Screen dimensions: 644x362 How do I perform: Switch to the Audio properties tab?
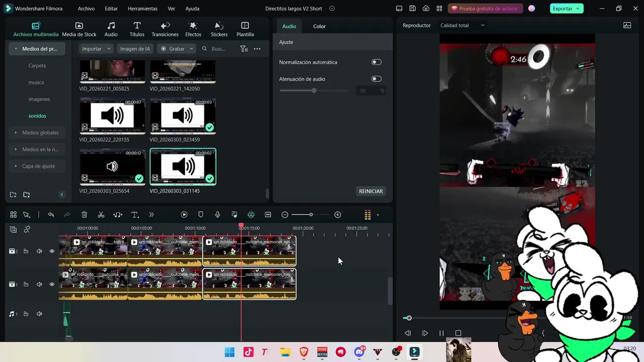[x=289, y=26]
